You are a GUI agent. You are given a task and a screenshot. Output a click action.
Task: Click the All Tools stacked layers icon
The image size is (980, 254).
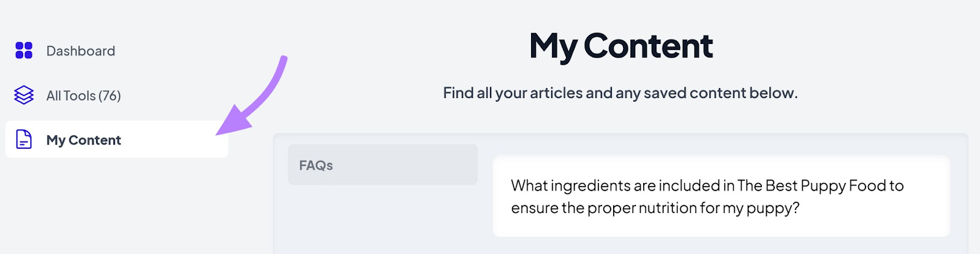[24, 95]
